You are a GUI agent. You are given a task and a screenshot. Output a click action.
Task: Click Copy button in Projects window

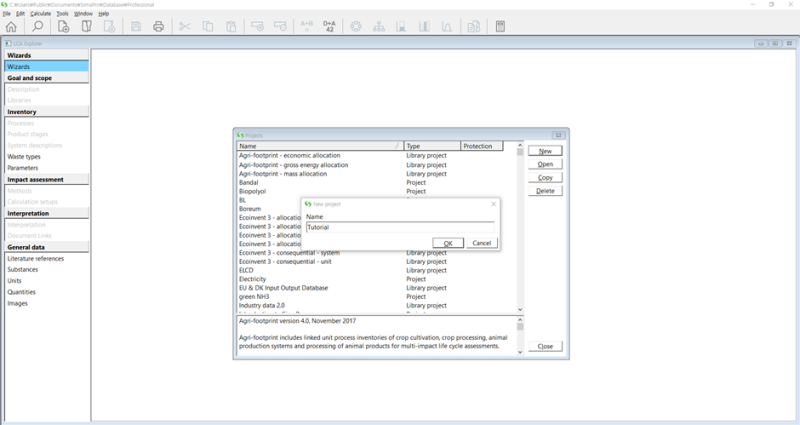pyautogui.click(x=545, y=178)
